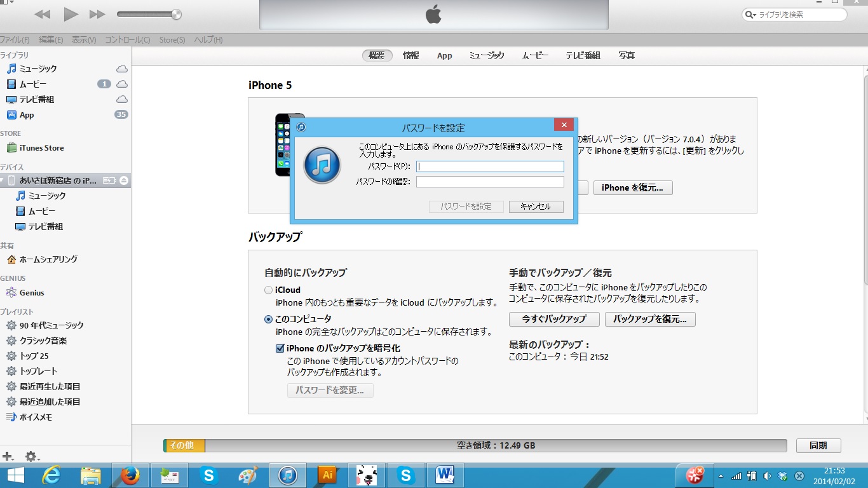Eject the connected iPhone device
The height and width of the screenshot is (488, 868).
pyautogui.click(x=124, y=180)
